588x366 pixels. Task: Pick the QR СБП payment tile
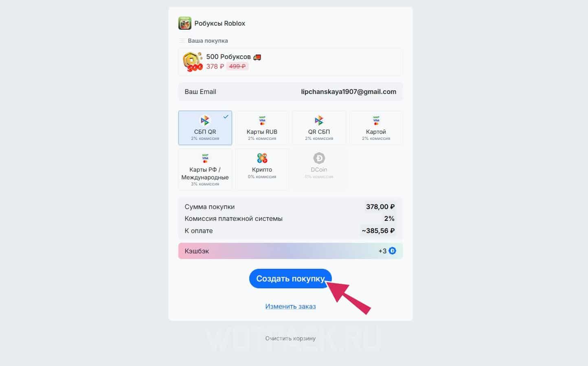[319, 128]
